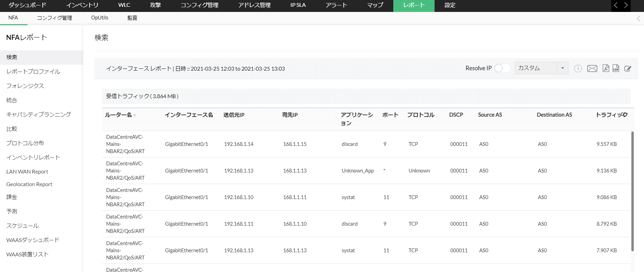Select キャパシティプランニング sidebar item
Screen dimensions: 644x272
(x=39, y=115)
